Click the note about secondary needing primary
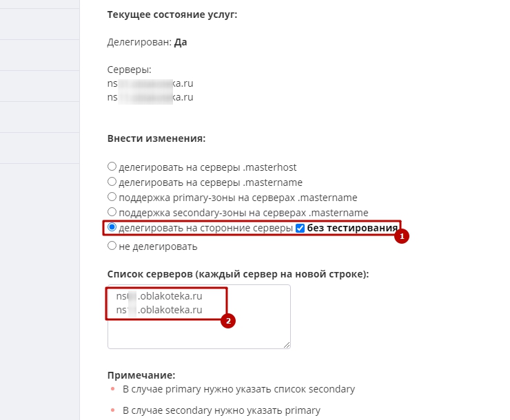The height and width of the screenshot is (420, 510). click(221, 410)
